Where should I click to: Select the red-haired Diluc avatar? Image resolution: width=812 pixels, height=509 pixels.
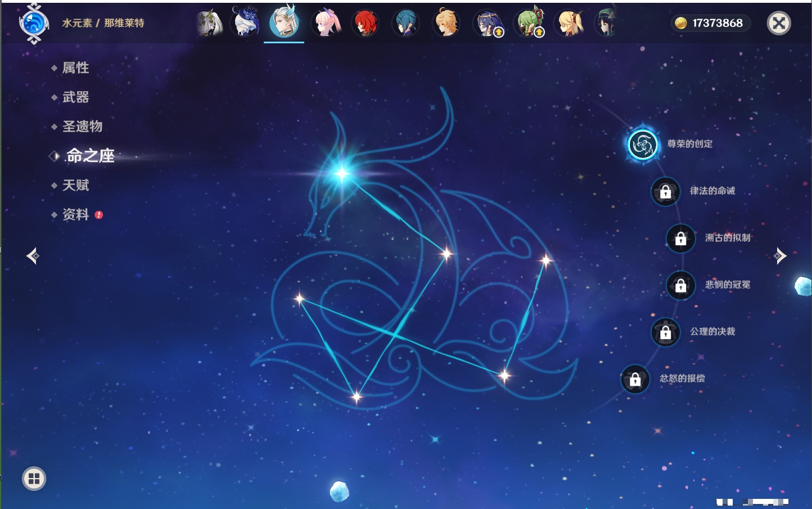(365, 23)
